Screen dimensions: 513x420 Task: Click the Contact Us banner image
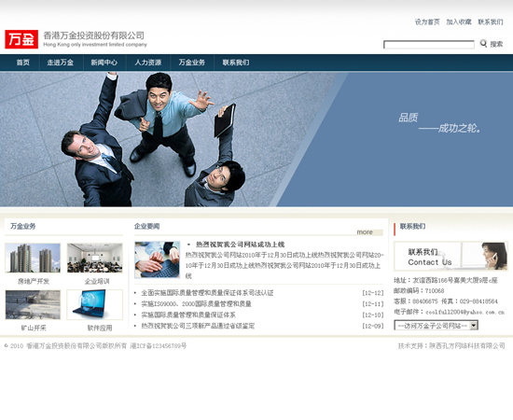point(451,257)
